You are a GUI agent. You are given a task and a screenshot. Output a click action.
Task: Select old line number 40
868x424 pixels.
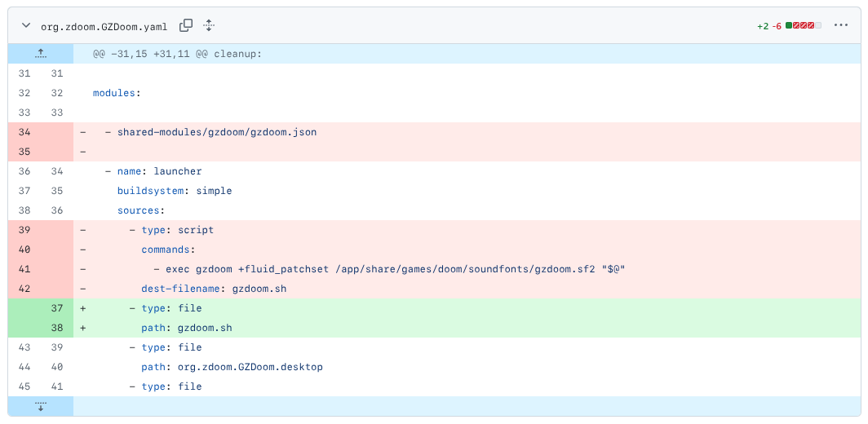pos(24,250)
